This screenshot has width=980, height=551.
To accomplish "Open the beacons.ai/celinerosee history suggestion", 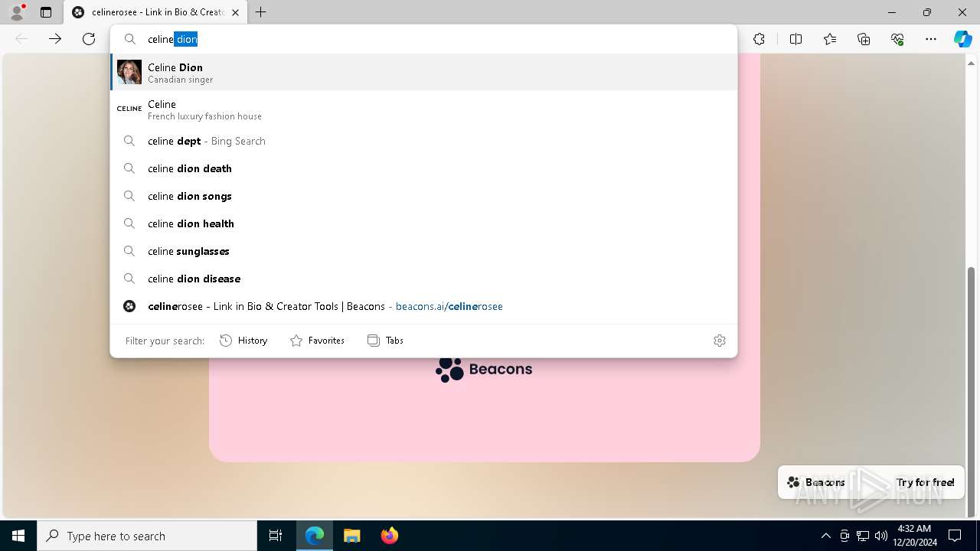I will click(x=423, y=306).
